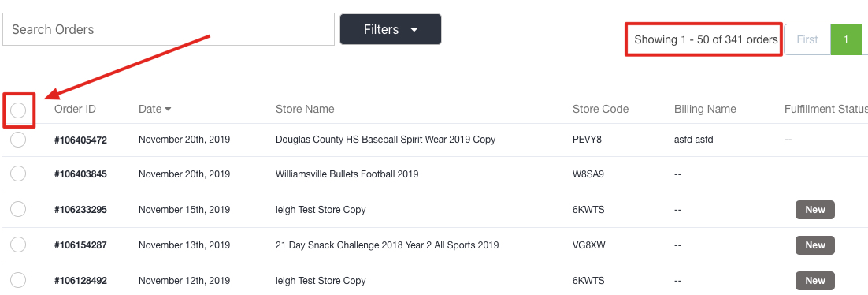Click New status badge for order #106233295
The height and width of the screenshot is (295, 868).
[x=815, y=210]
